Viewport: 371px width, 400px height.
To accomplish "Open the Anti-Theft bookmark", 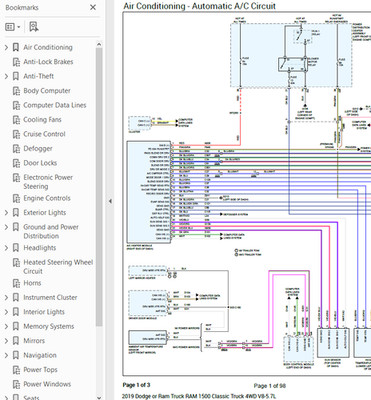I will [38, 76].
